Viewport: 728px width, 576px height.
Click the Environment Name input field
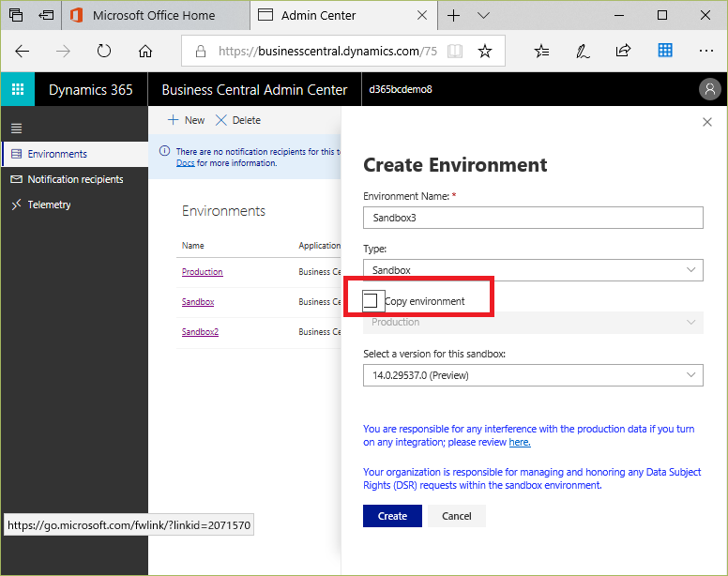pyautogui.click(x=533, y=218)
